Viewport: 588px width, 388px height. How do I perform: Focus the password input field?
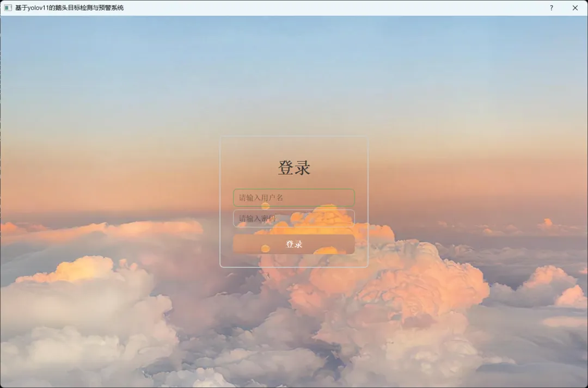tap(293, 219)
